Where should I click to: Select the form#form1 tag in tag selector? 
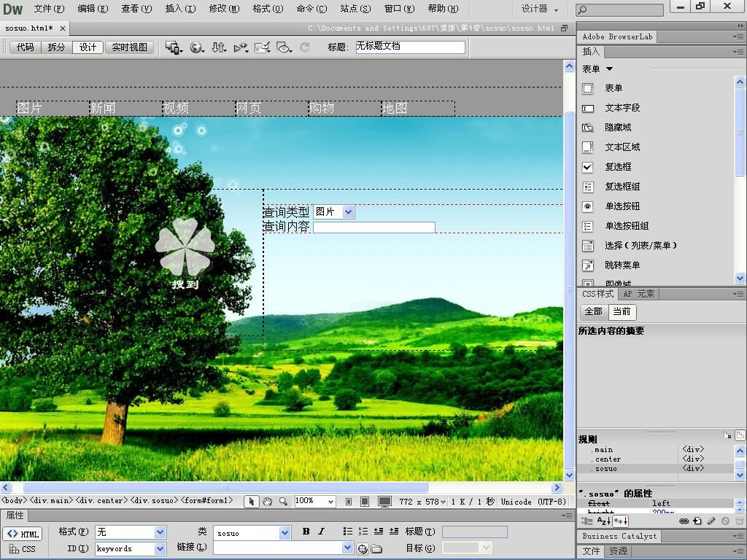click(x=206, y=500)
